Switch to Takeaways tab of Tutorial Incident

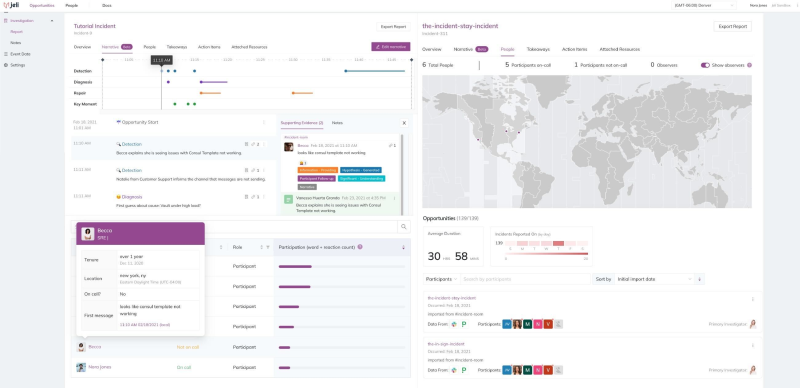[177, 47]
